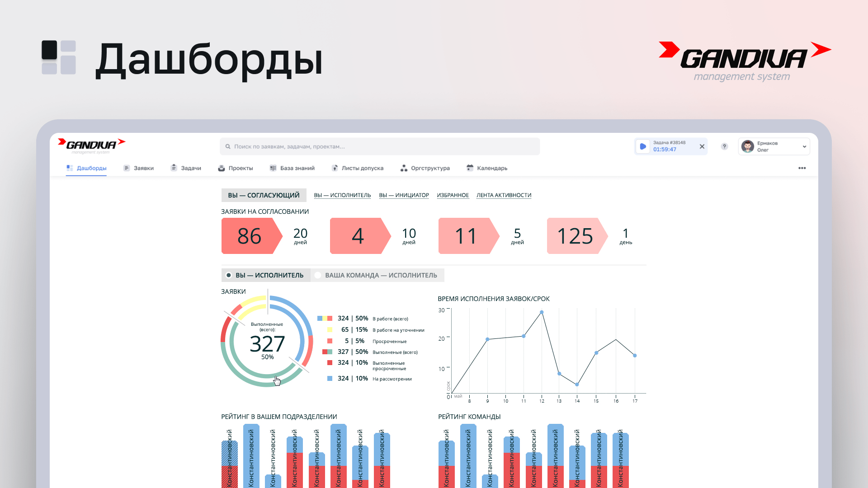This screenshot has width=868, height=488.
Task: Click the chart data point at day 9
Action: point(487,339)
